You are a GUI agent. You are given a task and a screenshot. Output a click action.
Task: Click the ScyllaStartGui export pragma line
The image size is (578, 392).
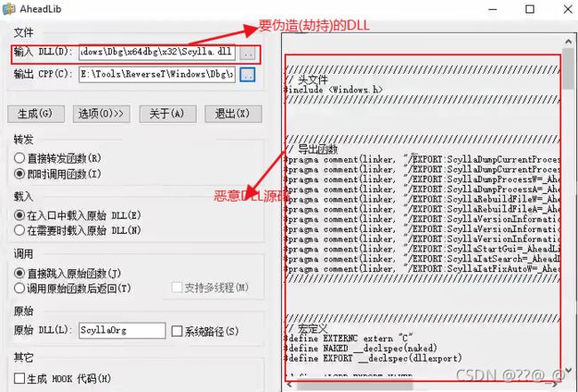point(422,249)
